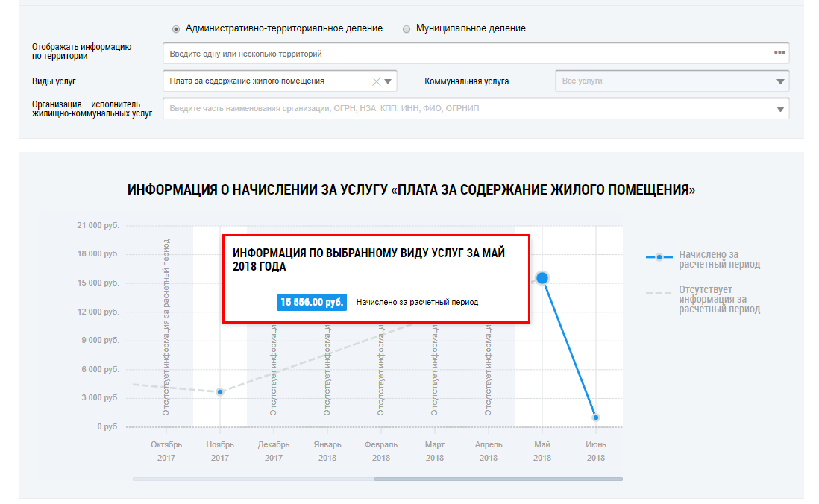Image resolution: width=819 pixels, height=504 pixels.
Task: Select the June 2018 data point
Action: [x=596, y=418]
